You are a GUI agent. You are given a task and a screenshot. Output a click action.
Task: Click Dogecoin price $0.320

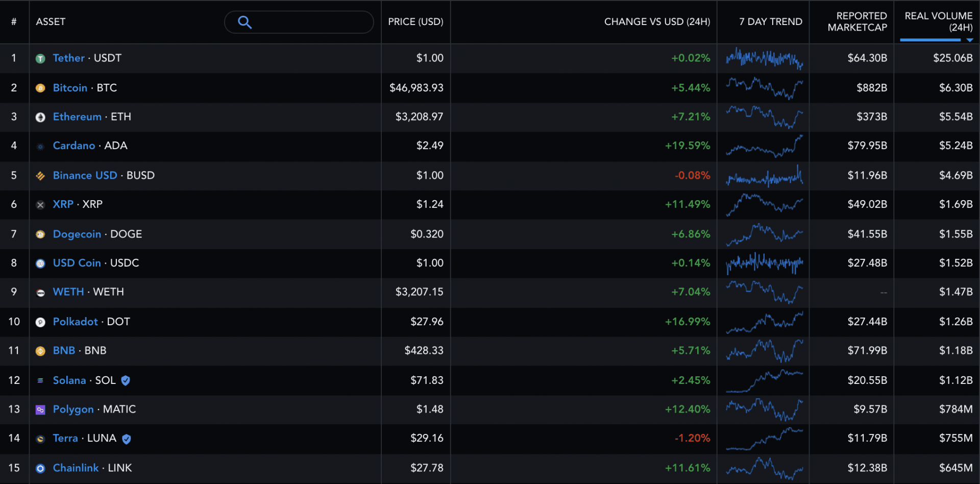point(427,234)
